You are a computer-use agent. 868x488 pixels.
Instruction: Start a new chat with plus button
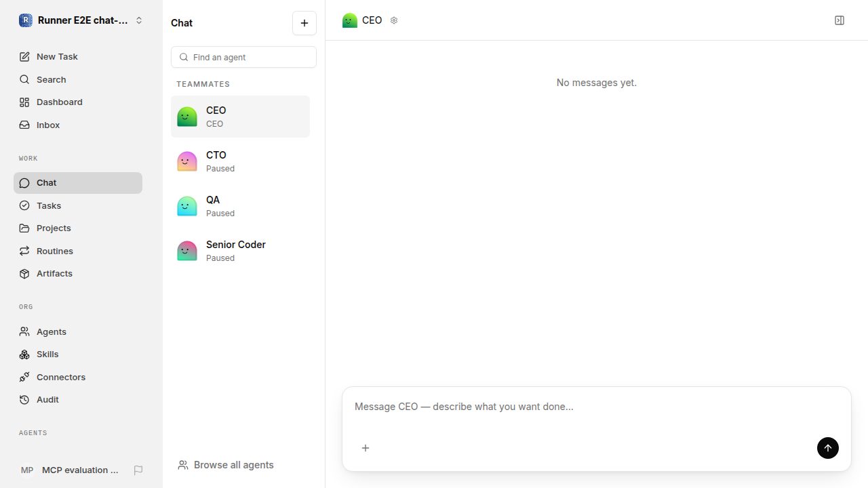pyautogui.click(x=304, y=23)
